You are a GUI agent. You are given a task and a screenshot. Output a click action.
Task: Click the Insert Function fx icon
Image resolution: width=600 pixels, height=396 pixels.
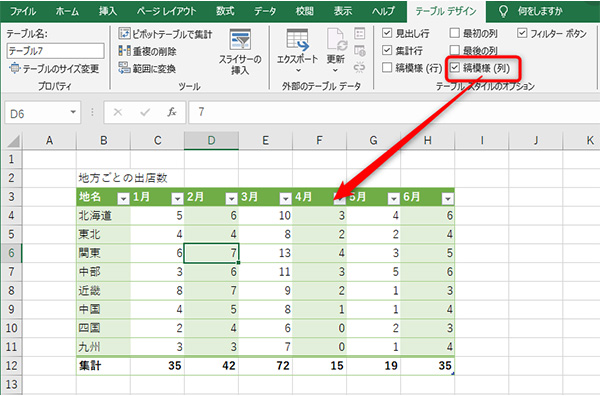click(x=172, y=112)
